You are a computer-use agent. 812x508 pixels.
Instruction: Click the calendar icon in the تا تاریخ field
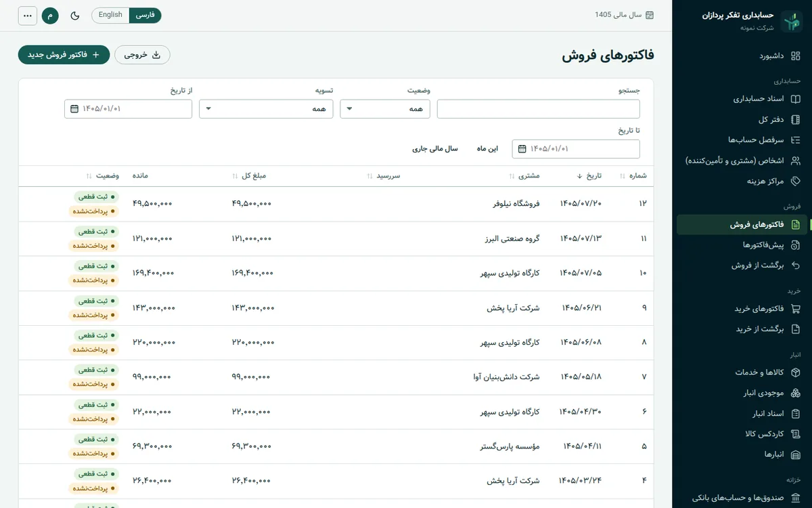(x=522, y=148)
